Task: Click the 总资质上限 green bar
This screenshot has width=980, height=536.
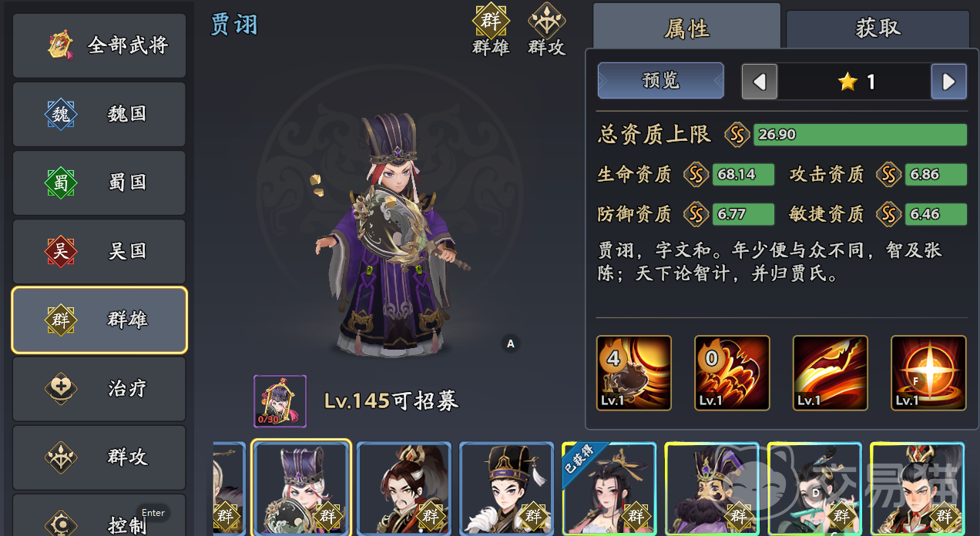Action: 860,134
